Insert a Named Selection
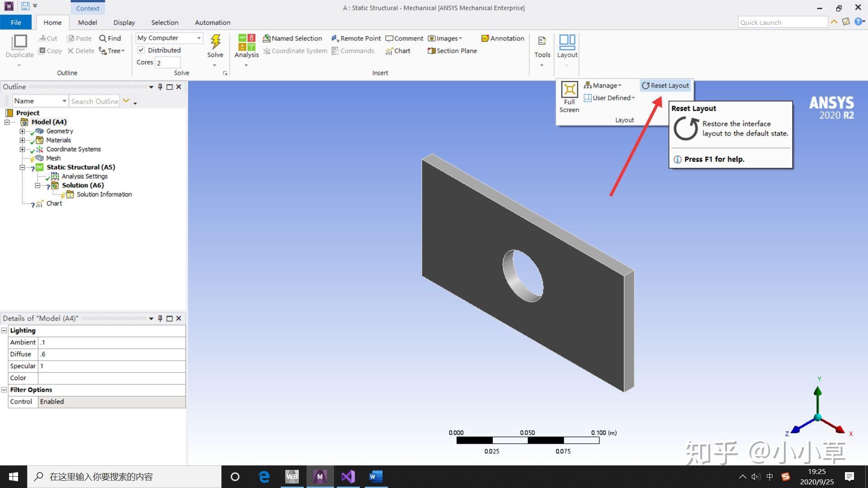The image size is (868, 488). [292, 38]
